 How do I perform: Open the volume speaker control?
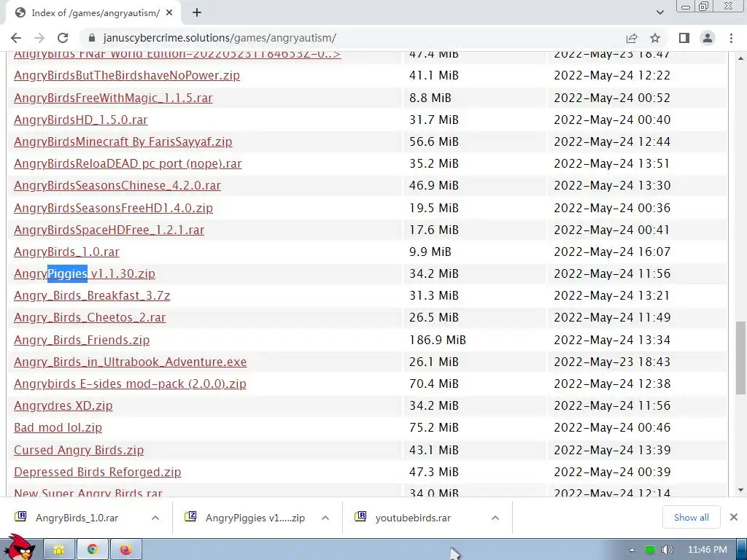tap(667, 550)
